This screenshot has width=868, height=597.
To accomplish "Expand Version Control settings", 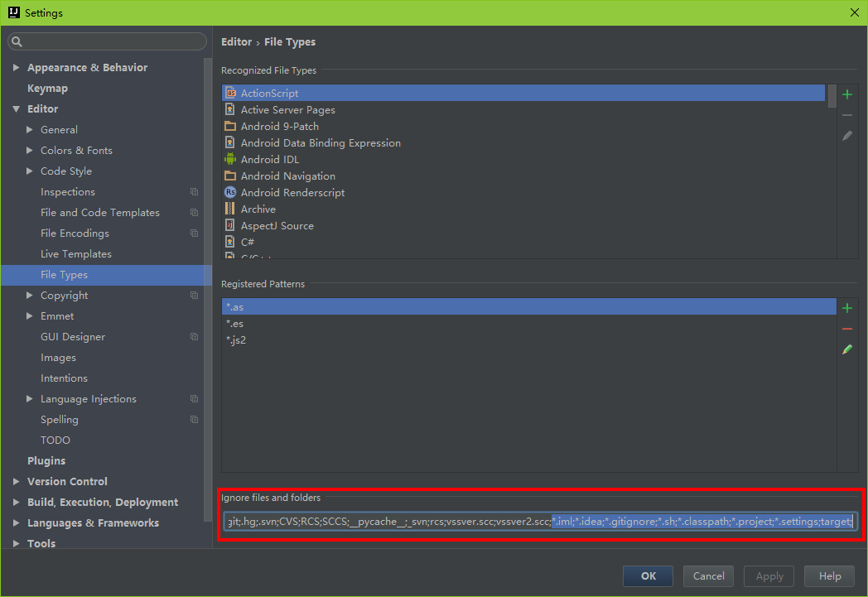I will [16, 482].
